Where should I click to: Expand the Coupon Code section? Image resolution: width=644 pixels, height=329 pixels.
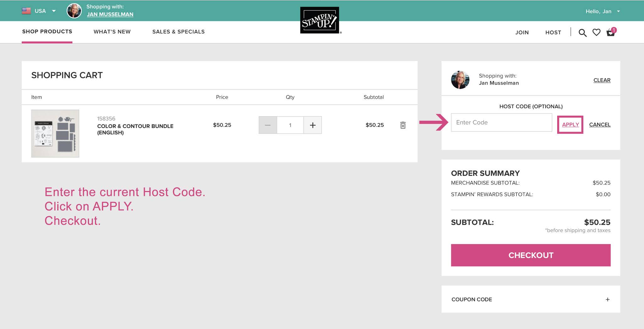pyautogui.click(x=606, y=299)
